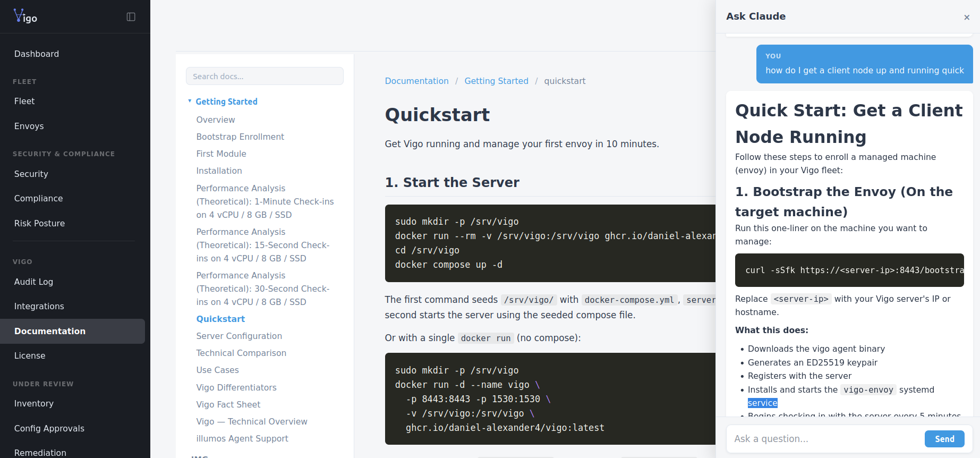Open illumos Agent Support doc
This screenshot has height=458, width=980.
[242, 438]
